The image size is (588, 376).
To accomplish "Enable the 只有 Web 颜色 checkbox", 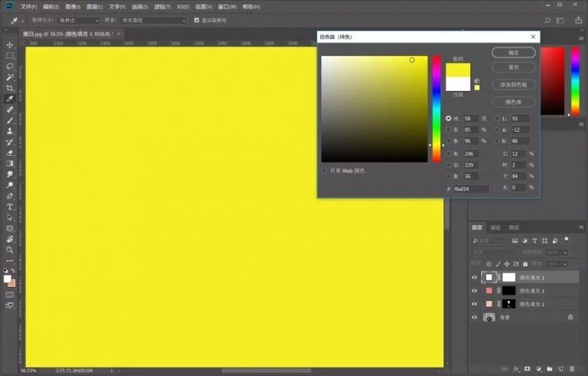I will [324, 170].
